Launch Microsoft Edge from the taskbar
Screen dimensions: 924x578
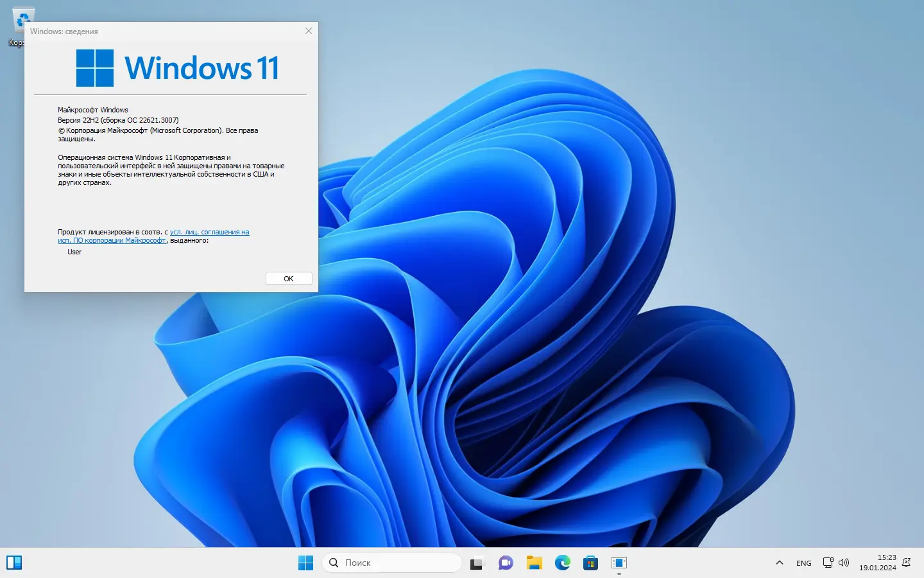tap(563, 563)
